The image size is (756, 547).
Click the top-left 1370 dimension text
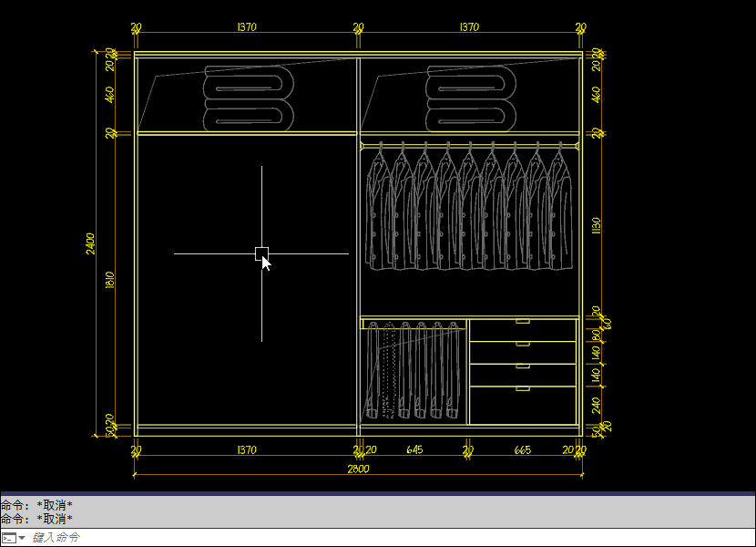[x=246, y=27]
